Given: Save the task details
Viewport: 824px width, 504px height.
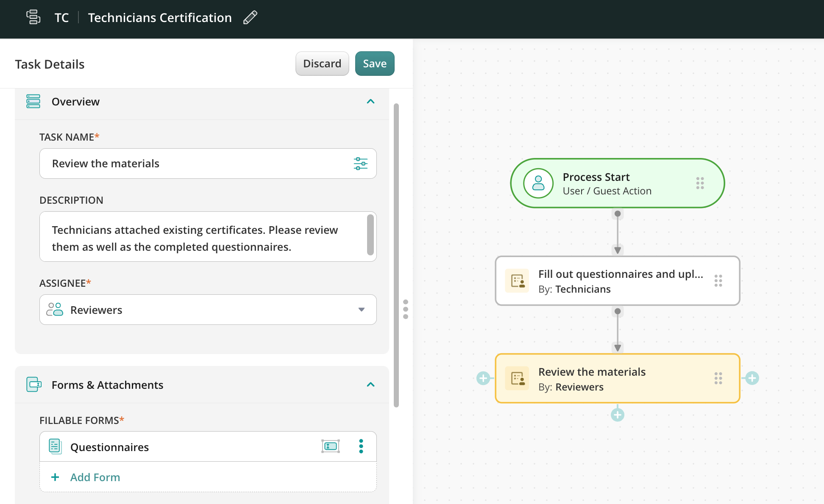Looking at the screenshot, I should [x=374, y=64].
